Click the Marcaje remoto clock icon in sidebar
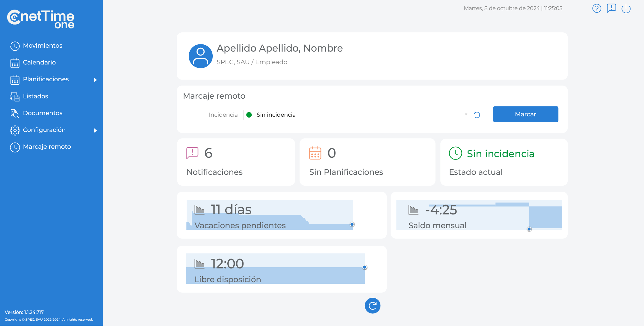Screen dimensions: 644x326 coord(15,147)
